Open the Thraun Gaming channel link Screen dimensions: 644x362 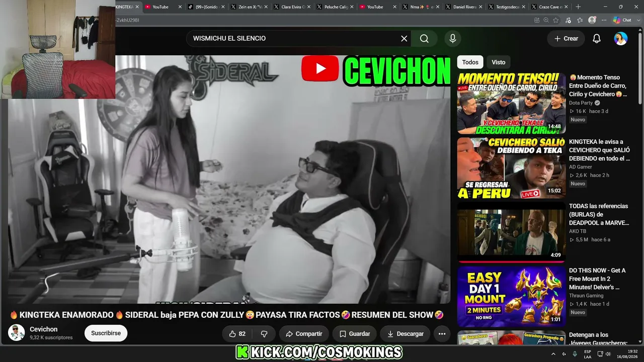(586, 296)
